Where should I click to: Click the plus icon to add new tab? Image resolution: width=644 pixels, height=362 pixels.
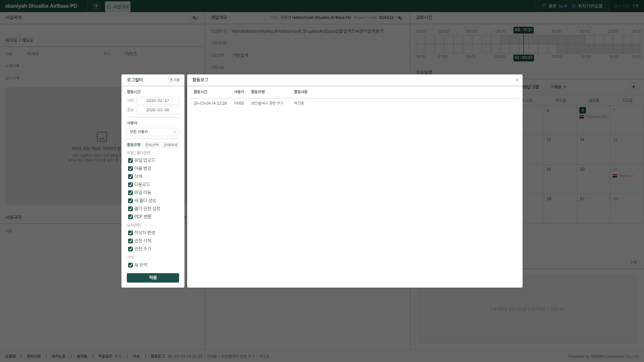pos(96,6)
